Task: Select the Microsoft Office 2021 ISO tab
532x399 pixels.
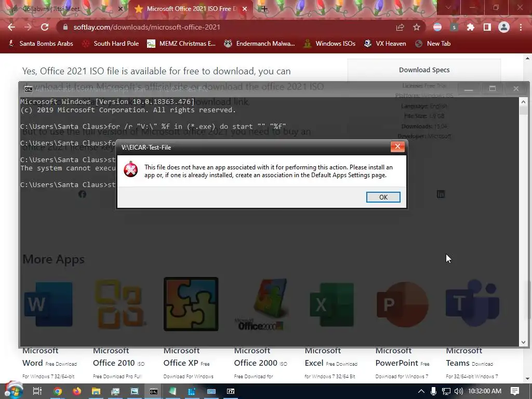Action: 190,9
